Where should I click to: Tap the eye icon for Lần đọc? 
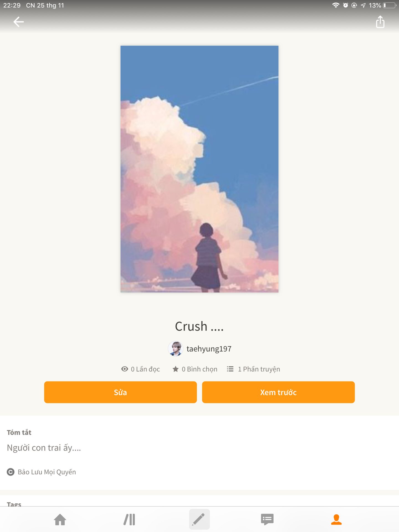pyautogui.click(x=125, y=369)
